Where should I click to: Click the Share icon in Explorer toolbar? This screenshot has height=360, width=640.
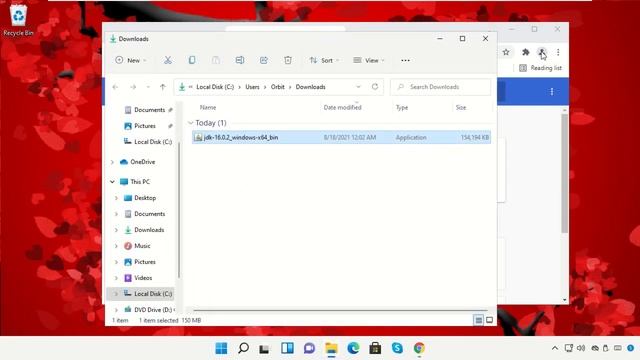click(264, 60)
